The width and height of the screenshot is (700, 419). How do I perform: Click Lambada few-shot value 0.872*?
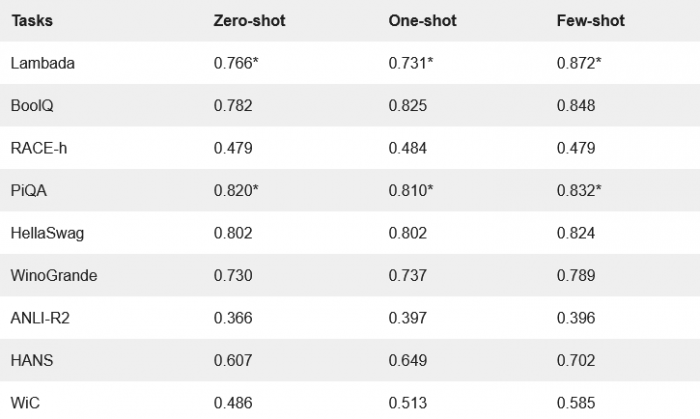tap(579, 63)
